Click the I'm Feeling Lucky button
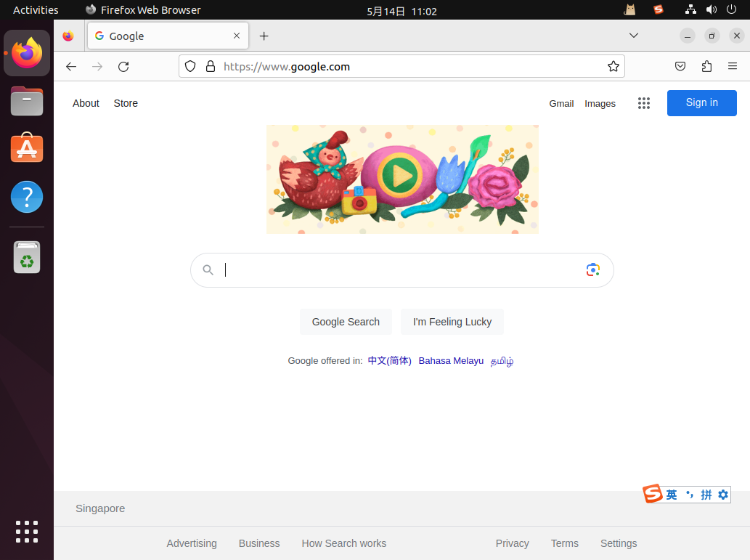 point(452,322)
